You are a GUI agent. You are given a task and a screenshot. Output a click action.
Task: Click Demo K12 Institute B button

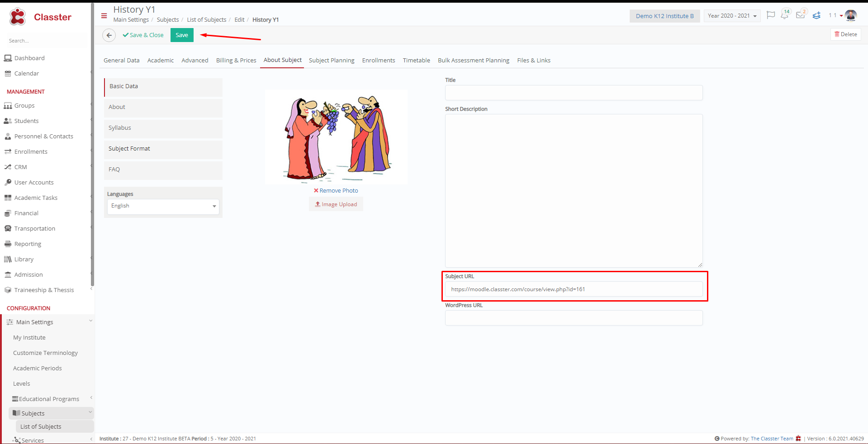click(664, 16)
